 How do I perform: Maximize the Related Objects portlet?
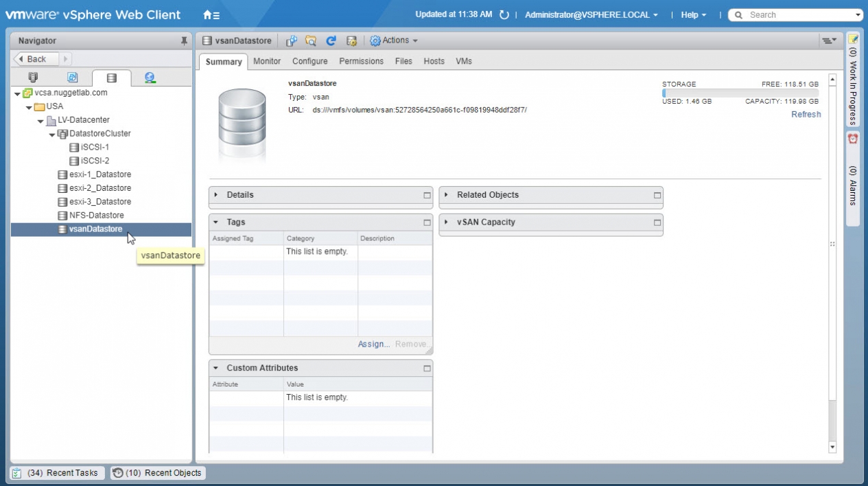tap(657, 195)
